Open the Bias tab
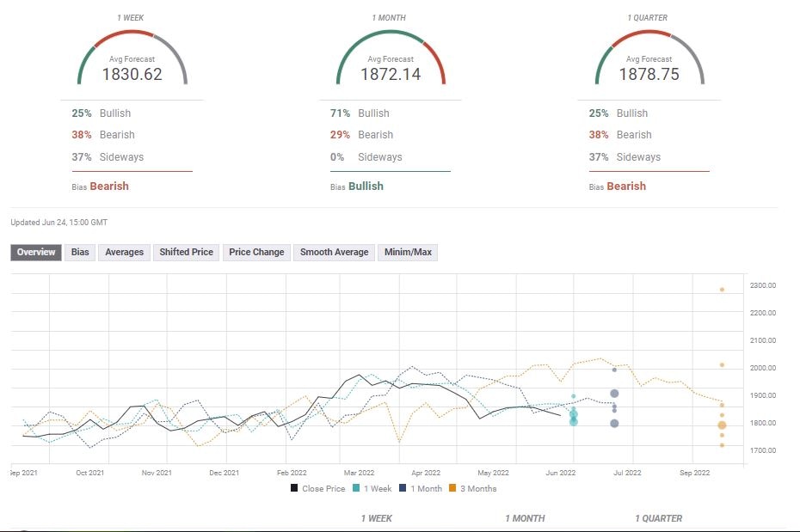 pos(79,252)
